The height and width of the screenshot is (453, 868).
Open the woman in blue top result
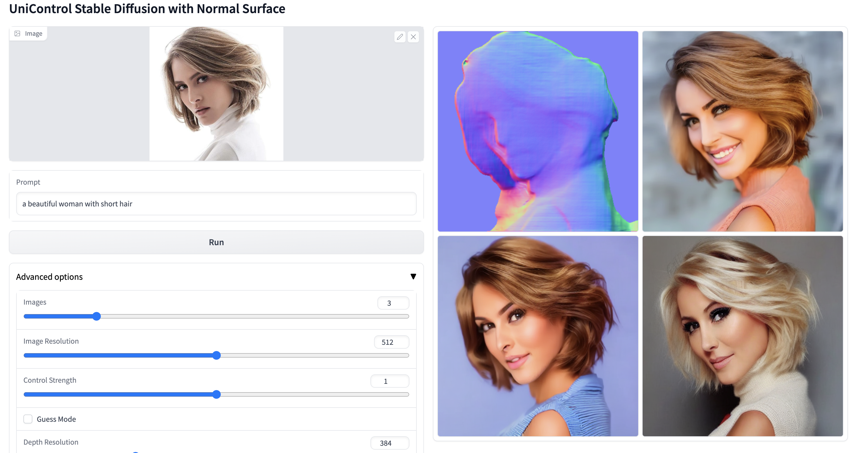pos(538,336)
